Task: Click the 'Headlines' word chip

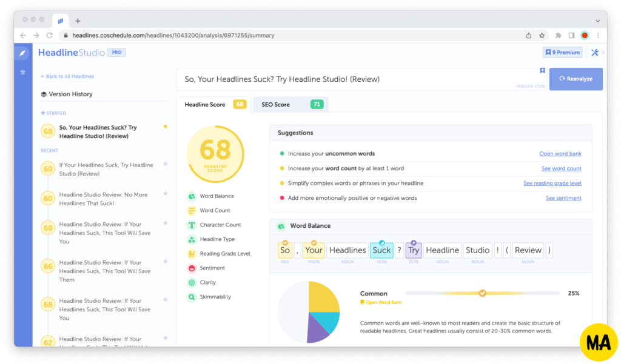Action: coord(347,250)
